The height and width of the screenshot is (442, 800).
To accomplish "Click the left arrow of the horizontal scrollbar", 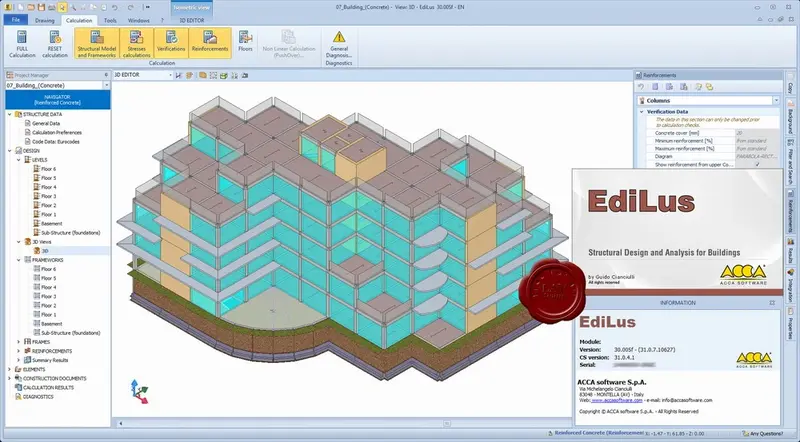I will pos(121,424).
